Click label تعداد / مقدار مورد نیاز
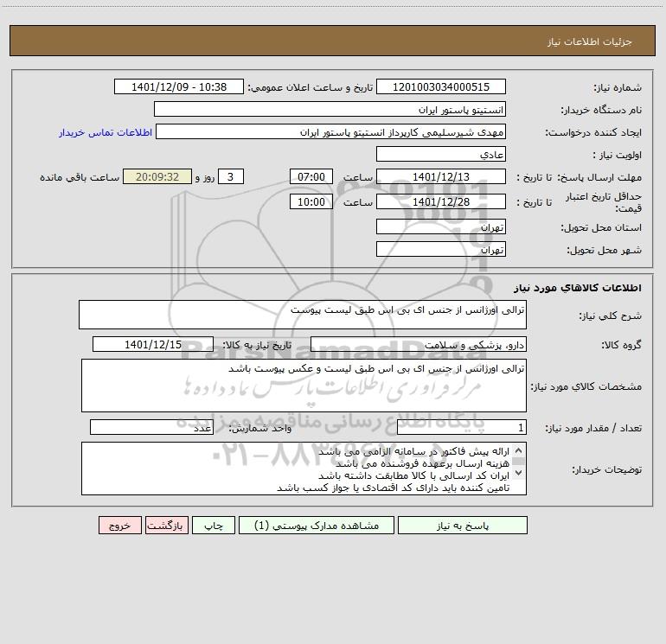 pos(593,428)
